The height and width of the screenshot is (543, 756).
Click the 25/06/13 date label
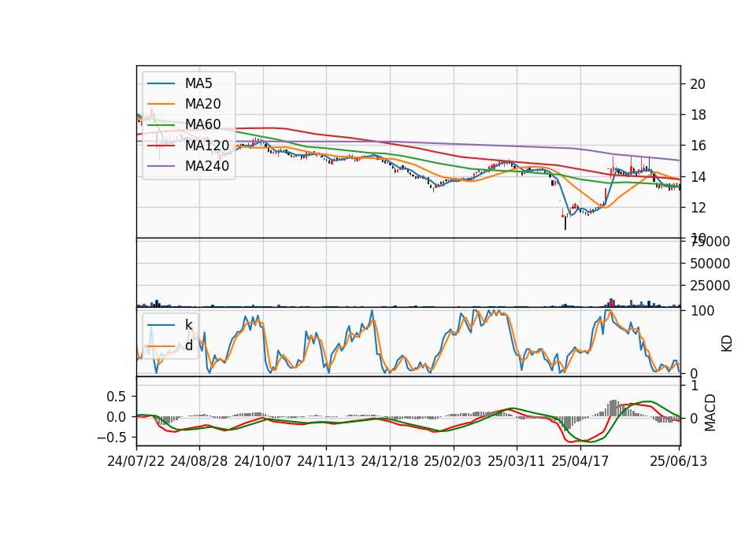pyautogui.click(x=678, y=461)
